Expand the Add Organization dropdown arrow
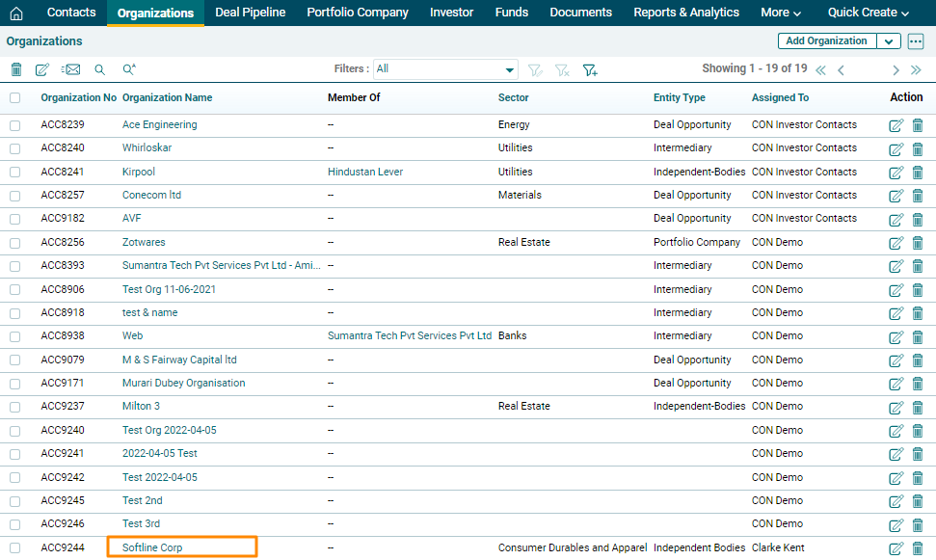This screenshot has width=936, height=560. [x=889, y=41]
